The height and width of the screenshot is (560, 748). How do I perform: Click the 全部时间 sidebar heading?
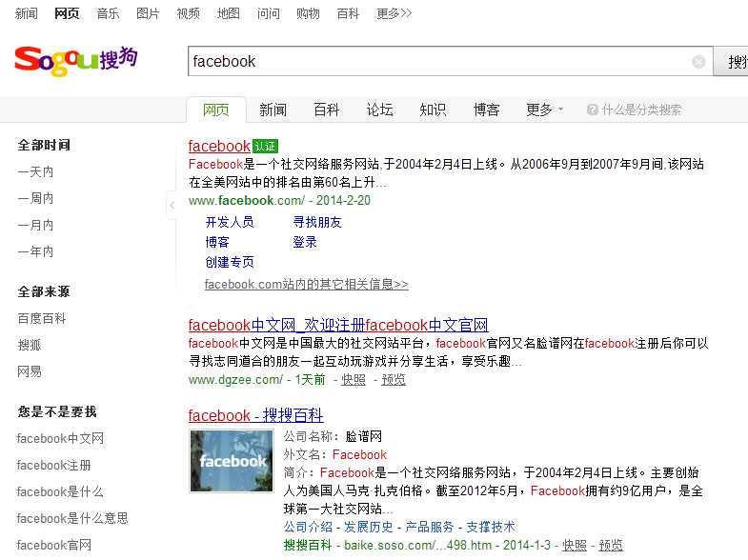click(44, 145)
